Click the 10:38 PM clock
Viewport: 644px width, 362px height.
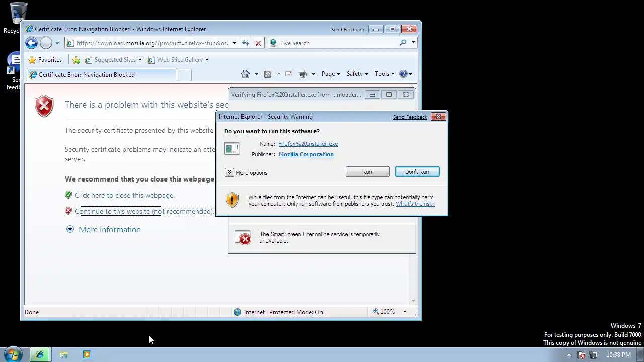click(618, 355)
